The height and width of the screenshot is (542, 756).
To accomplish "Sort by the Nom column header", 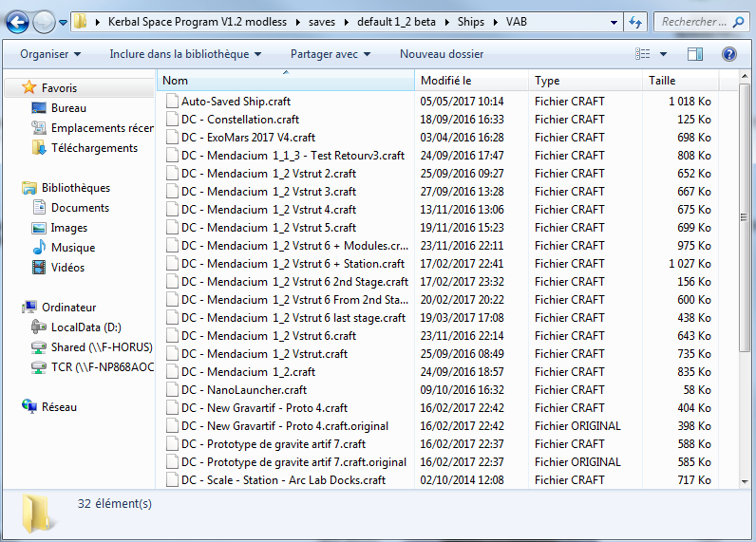I will tap(286, 81).
